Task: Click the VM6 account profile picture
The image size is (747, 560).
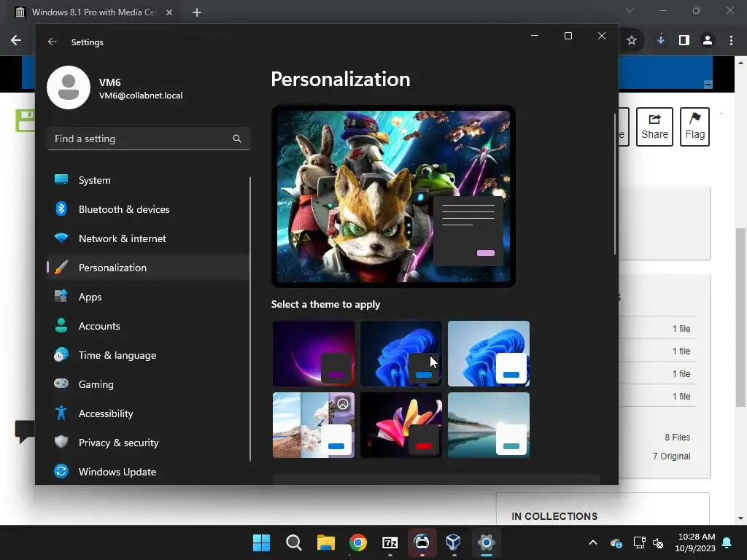Action: 69,87
